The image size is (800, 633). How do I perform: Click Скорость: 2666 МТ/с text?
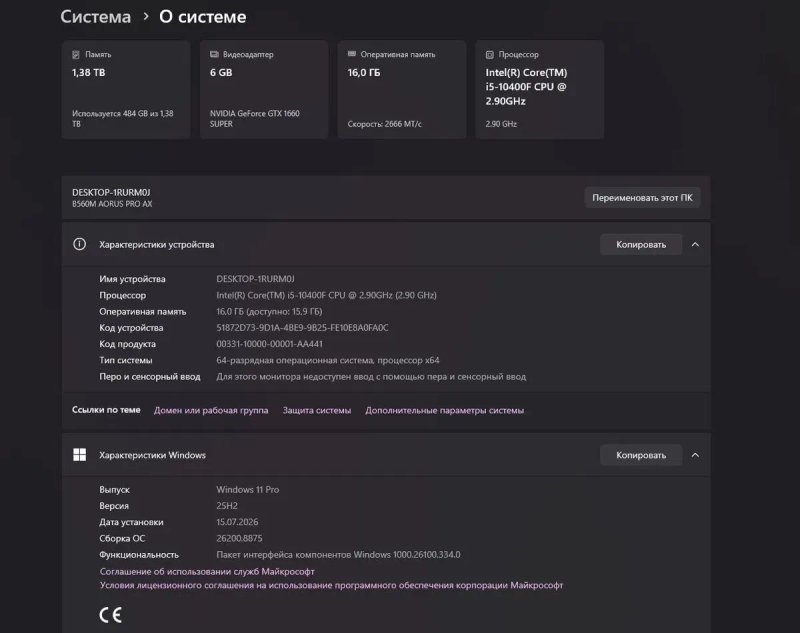385,124
